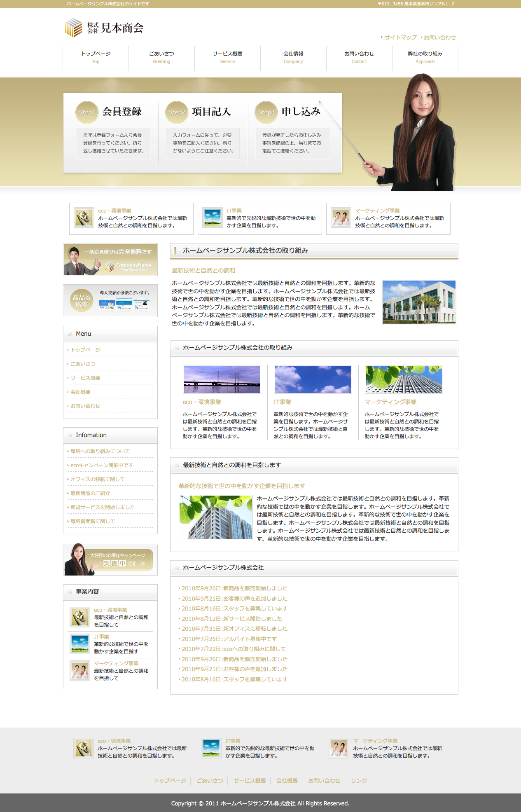Click マーケティング事業 icon in top feature box
Viewport: 521px width, 812px height.
[341, 218]
